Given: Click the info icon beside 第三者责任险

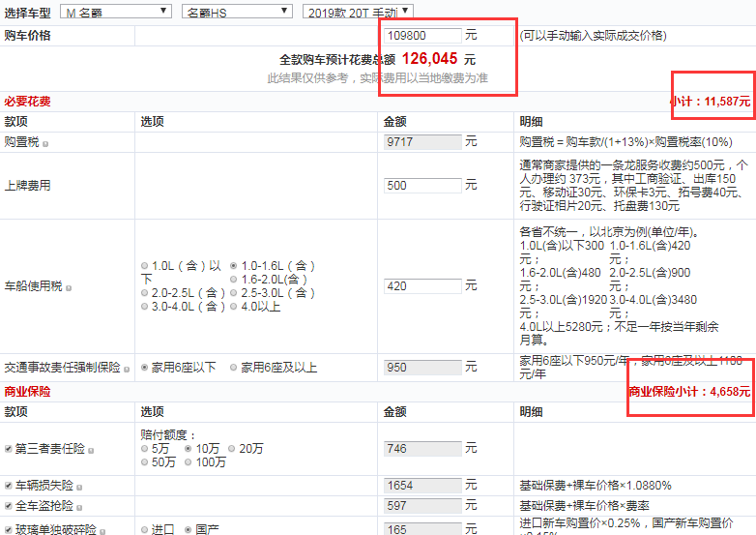Looking at the screenshot, I should (x=91, y=451).
